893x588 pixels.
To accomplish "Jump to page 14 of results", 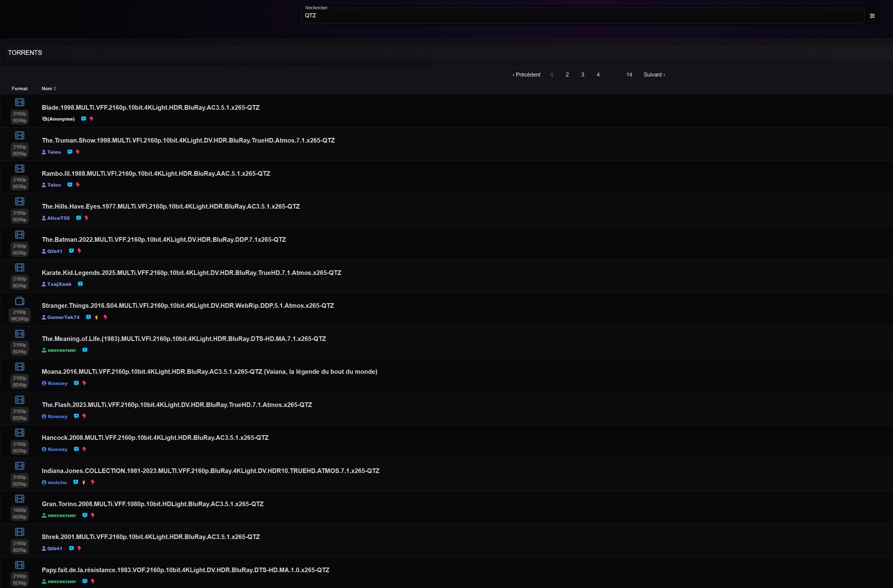I will tap(629, 75).
